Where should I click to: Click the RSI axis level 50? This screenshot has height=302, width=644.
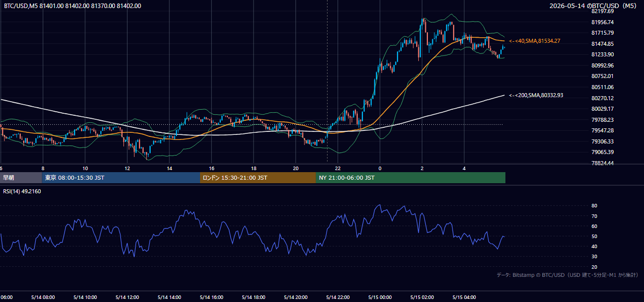coord(594,236)
